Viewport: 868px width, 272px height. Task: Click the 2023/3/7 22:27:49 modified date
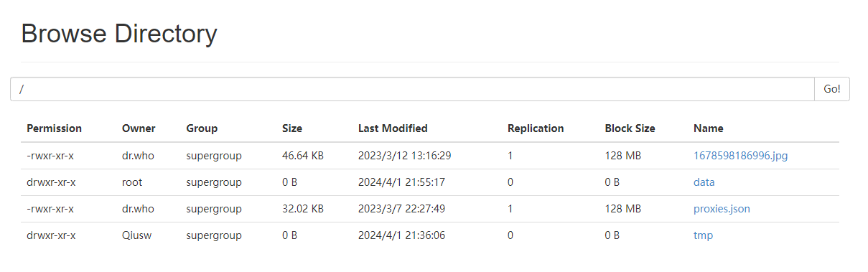pyautogui.click(x=401, y=209)
